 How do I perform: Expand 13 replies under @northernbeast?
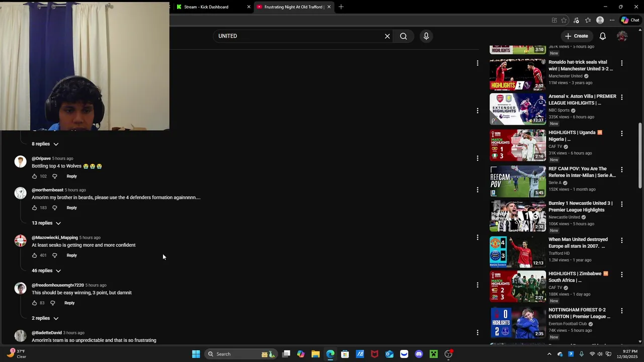coord(46,223)
